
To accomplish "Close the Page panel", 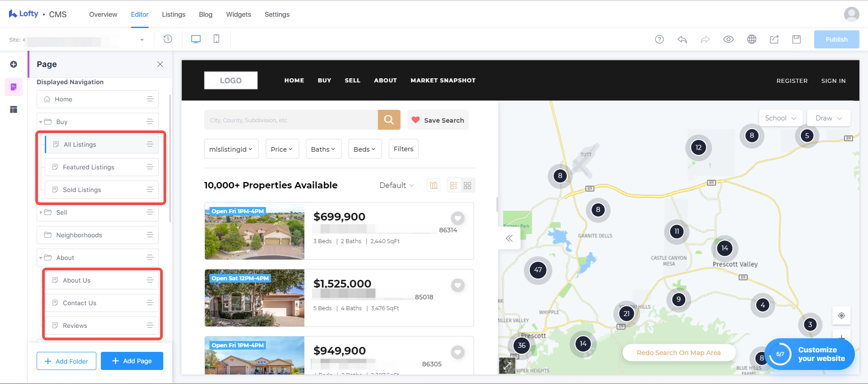I will click(160, 64).
